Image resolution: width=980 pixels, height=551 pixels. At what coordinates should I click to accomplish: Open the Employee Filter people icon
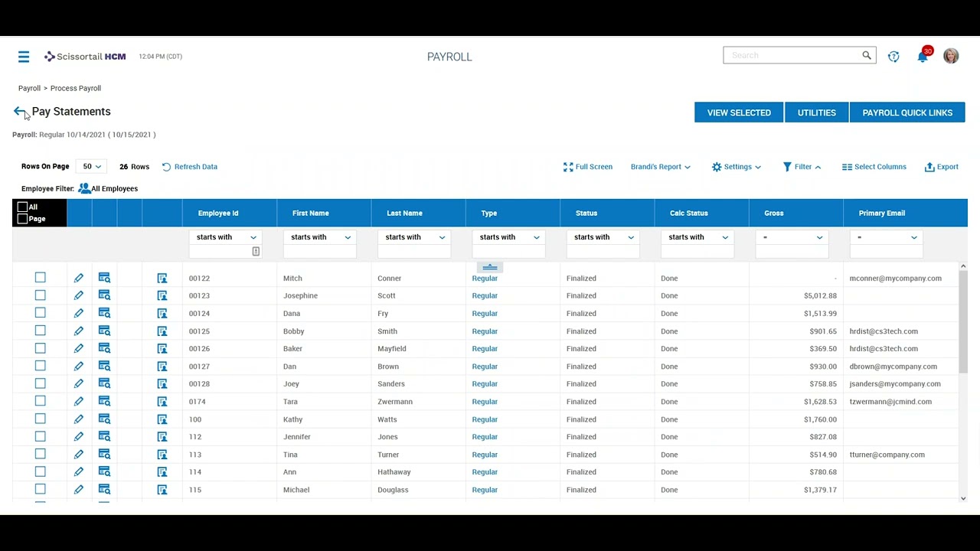[84, 188]
